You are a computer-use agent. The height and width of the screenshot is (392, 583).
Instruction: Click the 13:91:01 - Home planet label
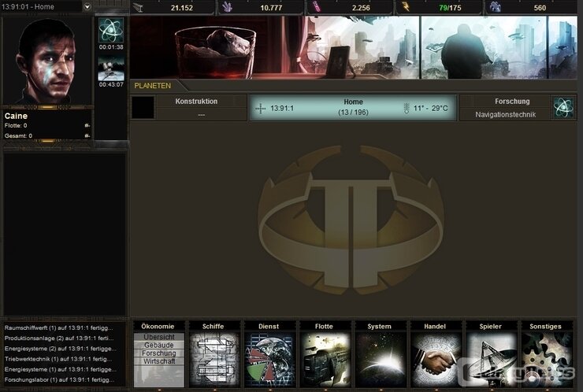click(x=28, y=6)
